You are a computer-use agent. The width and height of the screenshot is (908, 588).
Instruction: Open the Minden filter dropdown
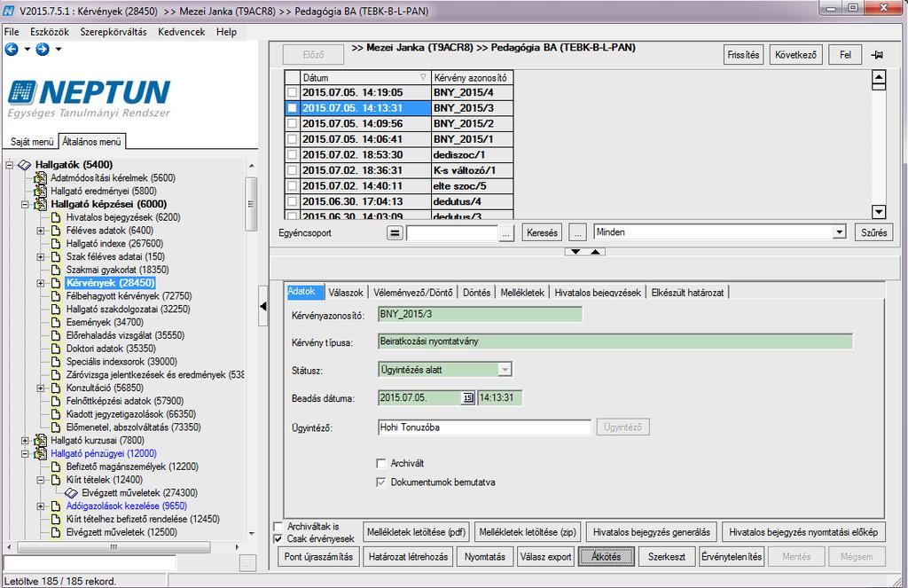coord(839,232)
